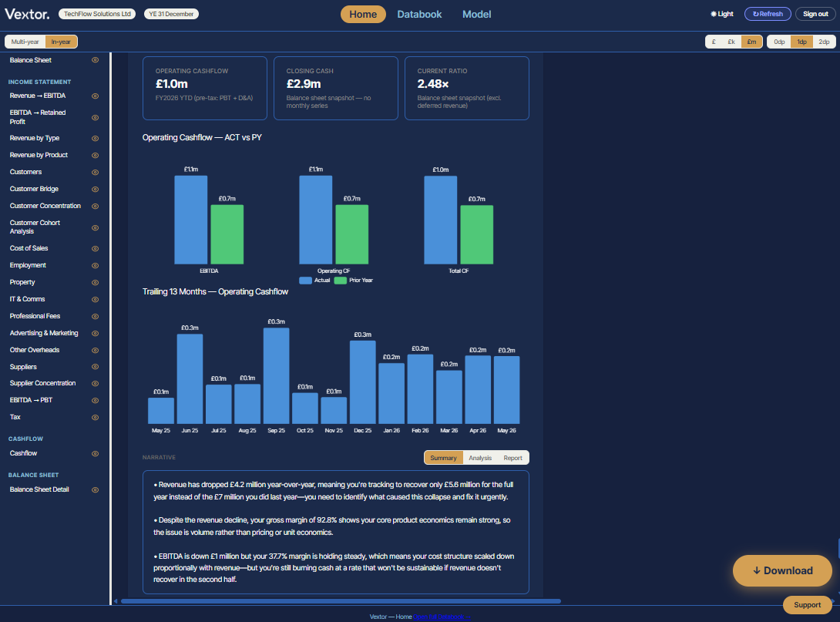Click the eye icon for Employment

tap(95, 266)
